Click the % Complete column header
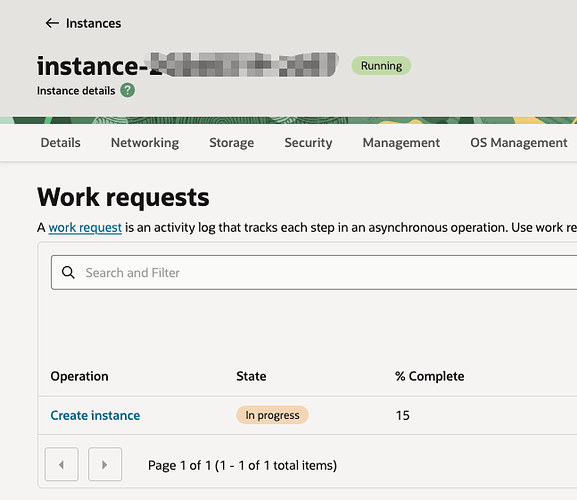Screen dimensions: 577x500 429,376
